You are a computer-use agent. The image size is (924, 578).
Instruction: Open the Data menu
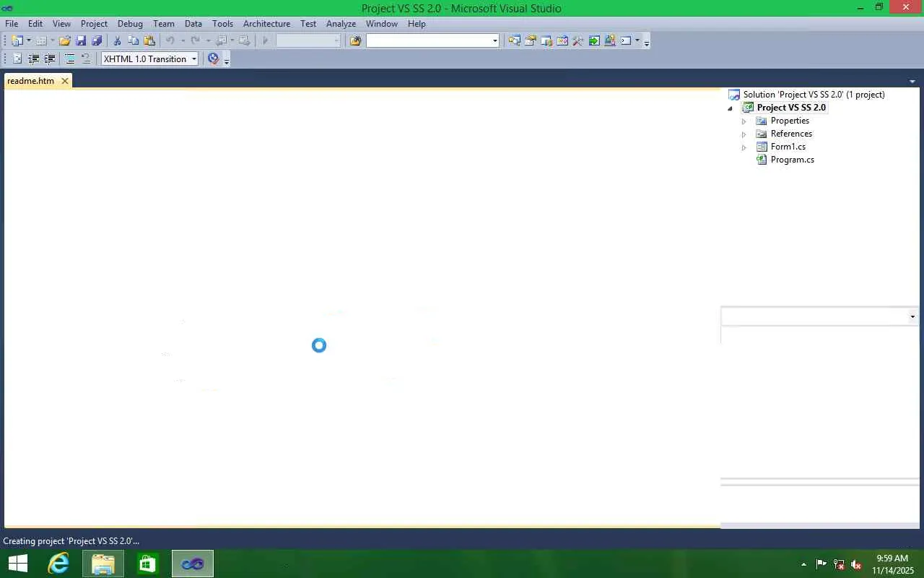point(193,24)
